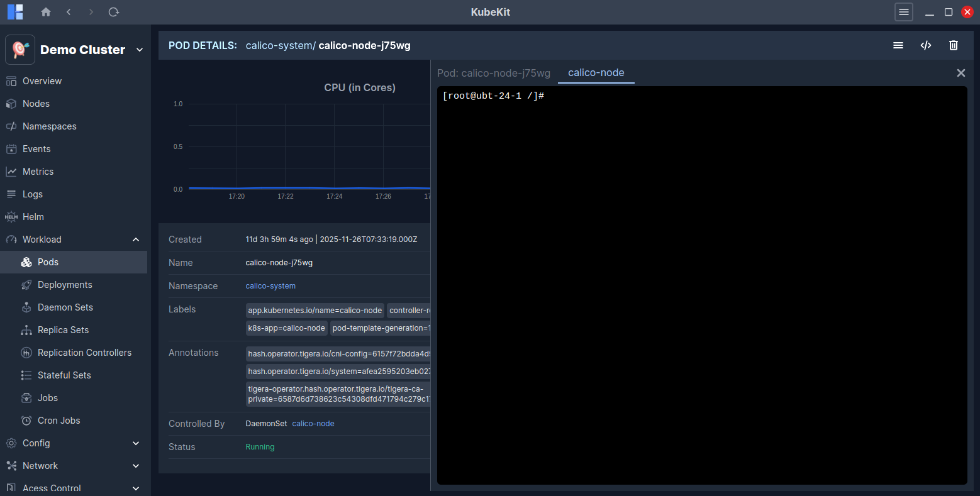Open the hamburger menu in title bar
Screen dimensions: 980x496
click(903, 12)
